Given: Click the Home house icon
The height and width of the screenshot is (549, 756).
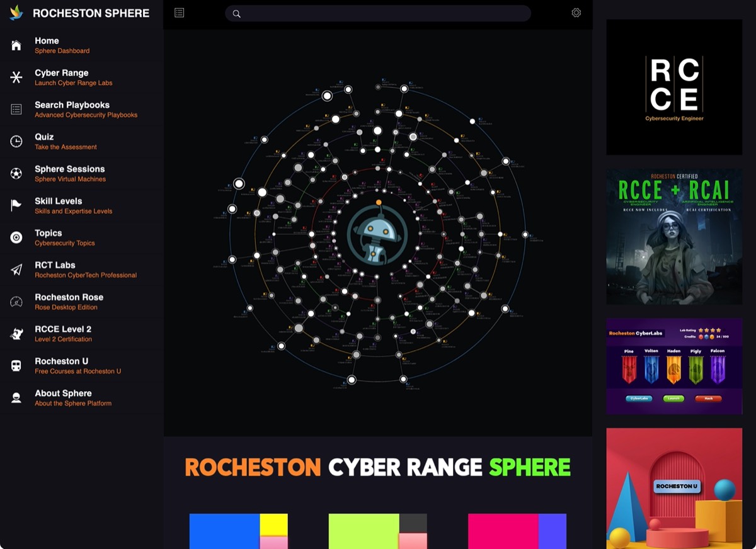Looking at the screenshot, I should (x=16, y=45).
